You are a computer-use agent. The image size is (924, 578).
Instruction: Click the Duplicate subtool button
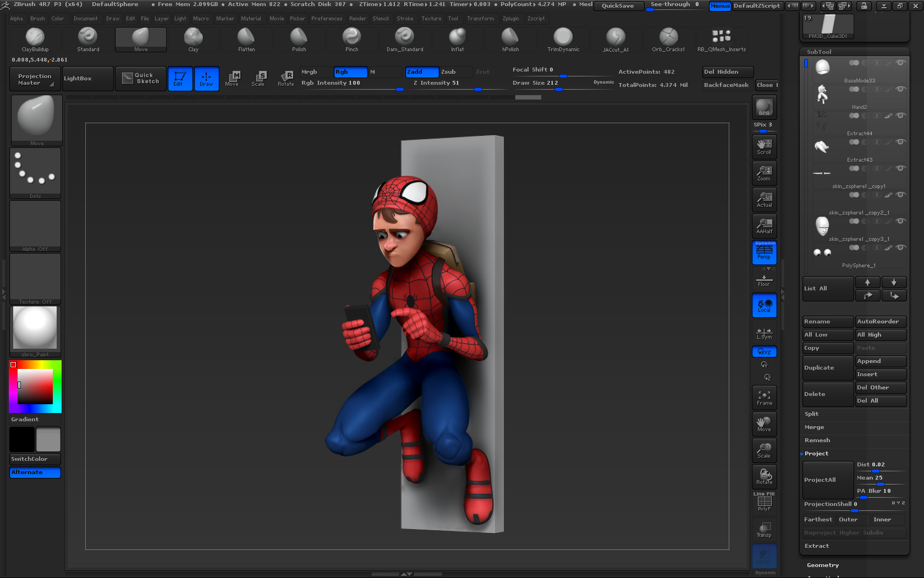[x=828, y=368]
